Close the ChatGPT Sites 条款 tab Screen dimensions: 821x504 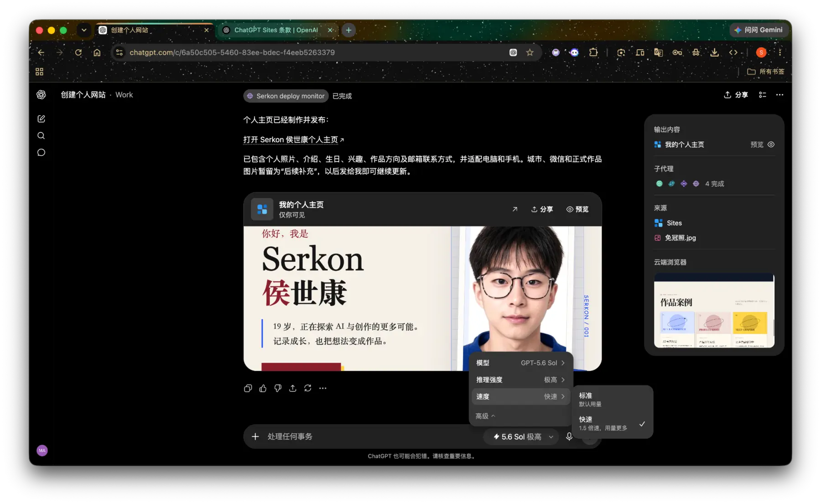[330, 30]
